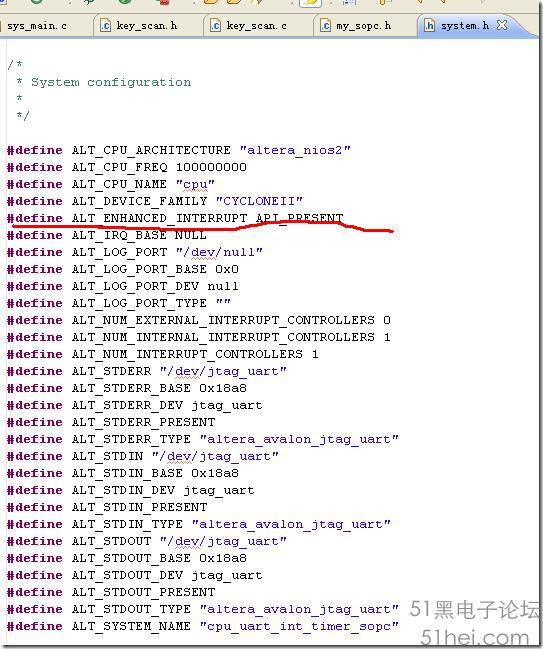543x649 pixels.
Task: Click the ALT_CPU_FREQ value 100000000
Action: tap(211, 167)
